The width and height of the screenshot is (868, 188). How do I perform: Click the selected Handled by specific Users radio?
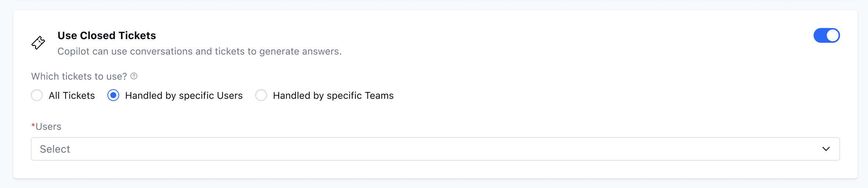113,95
